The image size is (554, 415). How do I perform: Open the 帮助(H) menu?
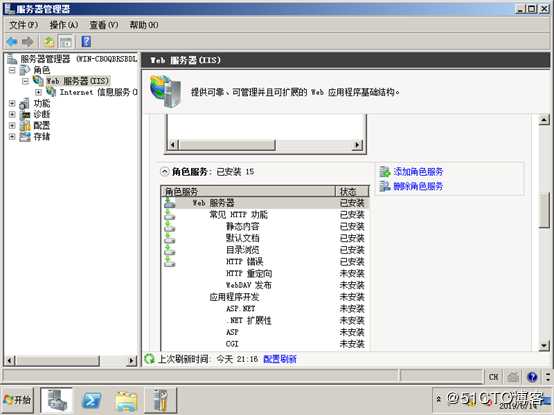pyautogui.click(x=144, y=25)
